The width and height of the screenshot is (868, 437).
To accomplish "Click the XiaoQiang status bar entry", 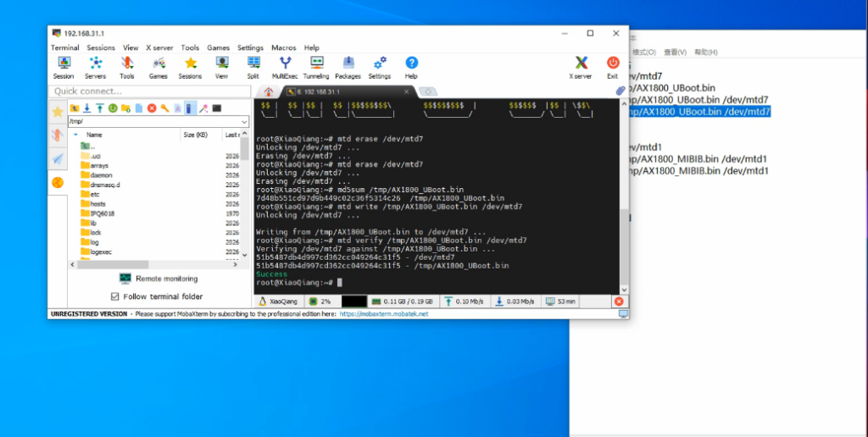I will pos(280,301).
